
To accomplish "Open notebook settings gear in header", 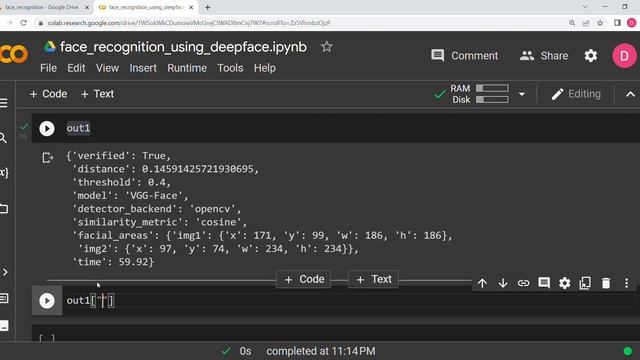I will tap(591, 56).
